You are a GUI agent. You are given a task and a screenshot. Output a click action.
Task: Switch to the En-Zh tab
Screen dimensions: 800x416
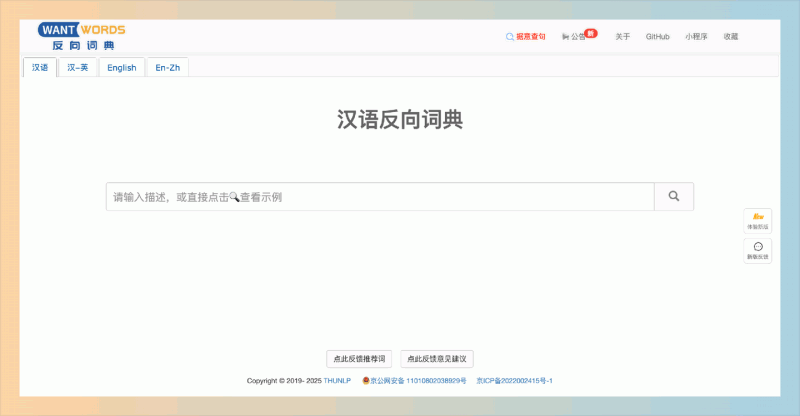(167, 67)
